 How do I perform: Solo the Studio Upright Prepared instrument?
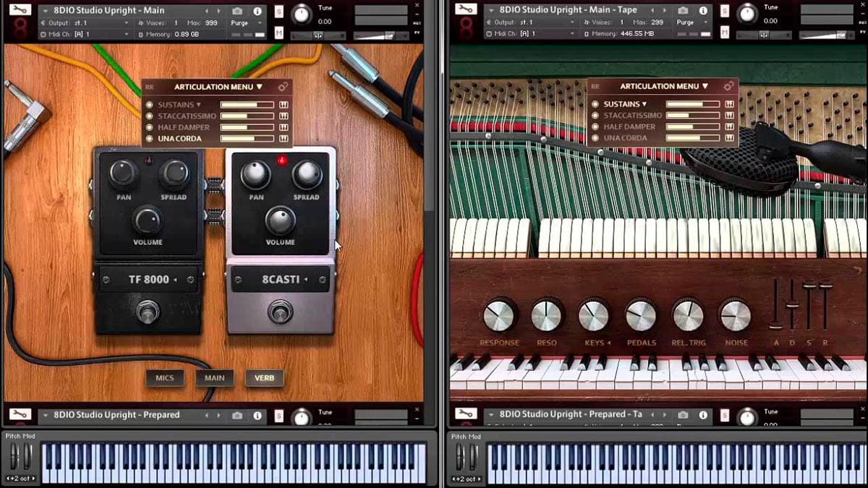[279, 416]
